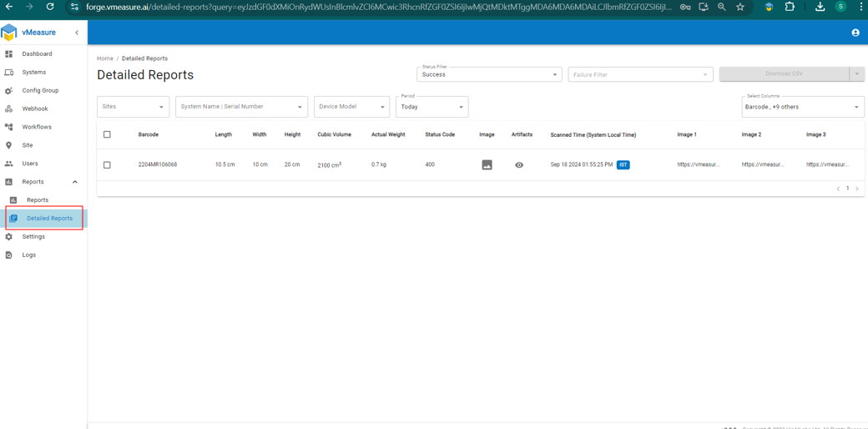Open the Select Columns dropdown

coord(803,107)
